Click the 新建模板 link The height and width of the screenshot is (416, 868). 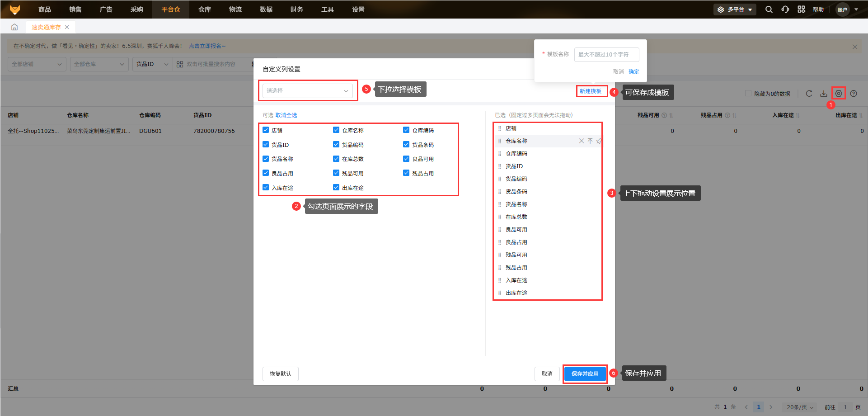591,91
